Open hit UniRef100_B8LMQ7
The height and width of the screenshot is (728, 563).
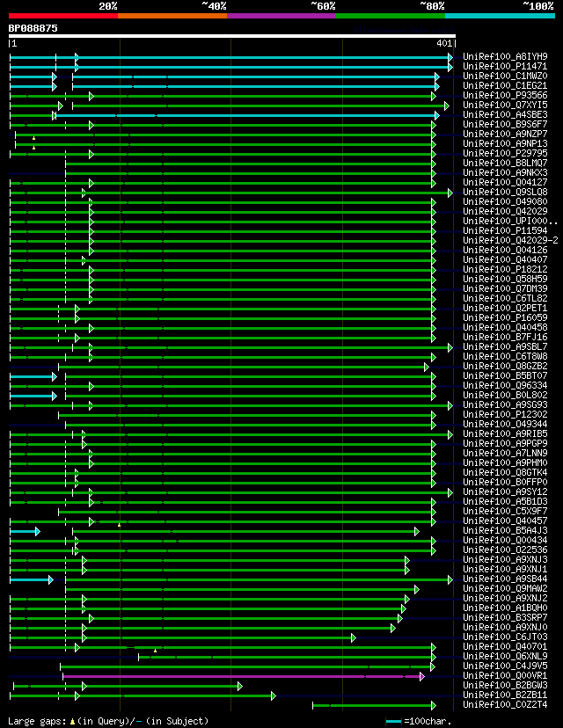click(x=505, y=163)
